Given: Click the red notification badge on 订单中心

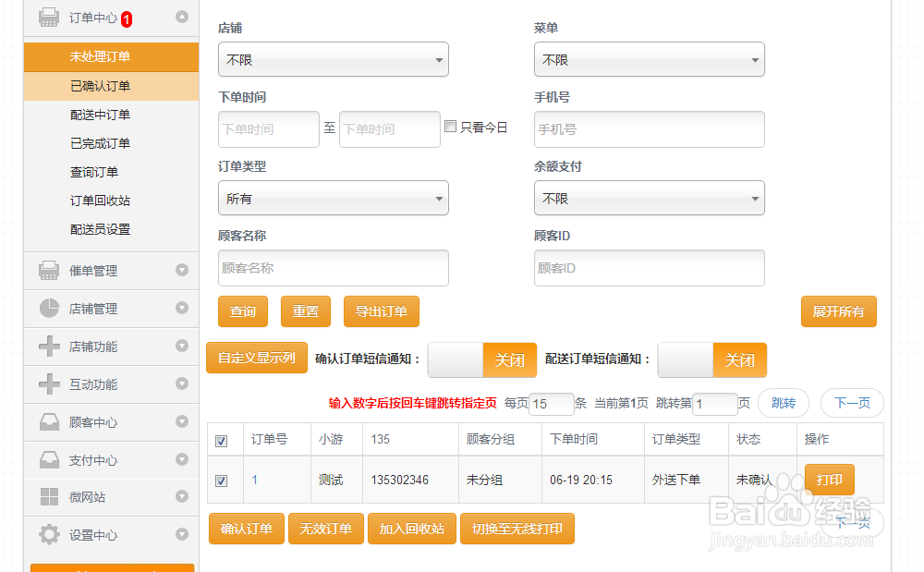Looking at the screenshot, I should pos(127,19).
